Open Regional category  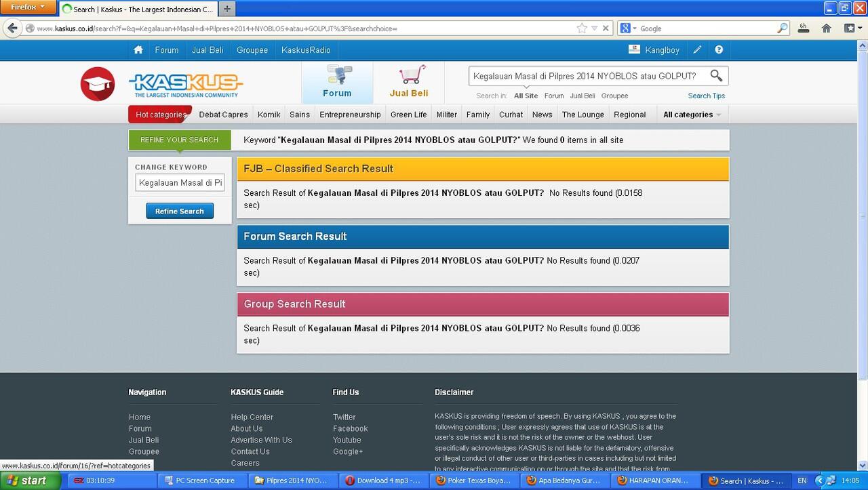point(630,115)
